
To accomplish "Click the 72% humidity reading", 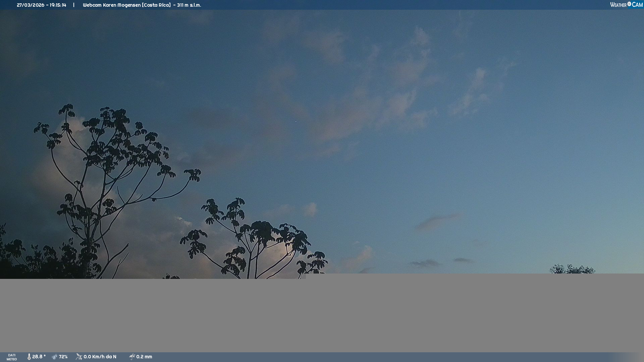I will (63, 357).
